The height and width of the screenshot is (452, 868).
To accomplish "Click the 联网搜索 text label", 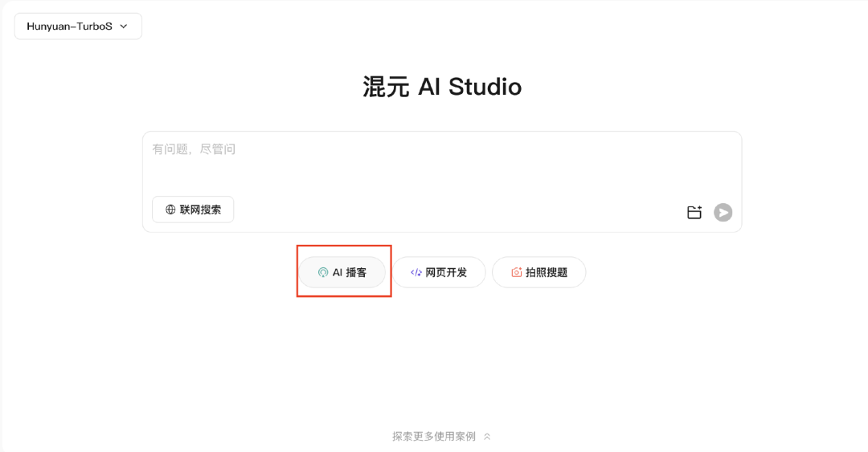I will [200, 210].
